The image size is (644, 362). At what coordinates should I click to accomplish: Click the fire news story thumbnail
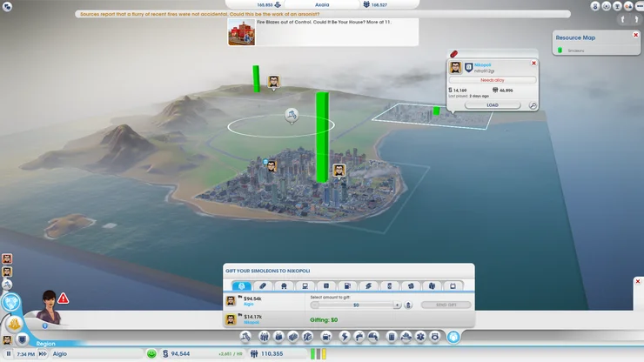(x=242, y=32)
